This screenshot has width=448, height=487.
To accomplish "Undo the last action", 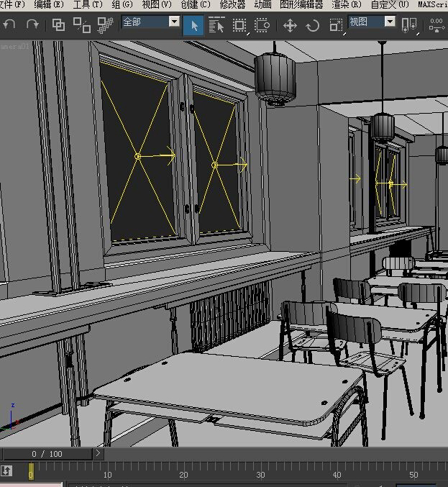I will click(x=9, y=24).
